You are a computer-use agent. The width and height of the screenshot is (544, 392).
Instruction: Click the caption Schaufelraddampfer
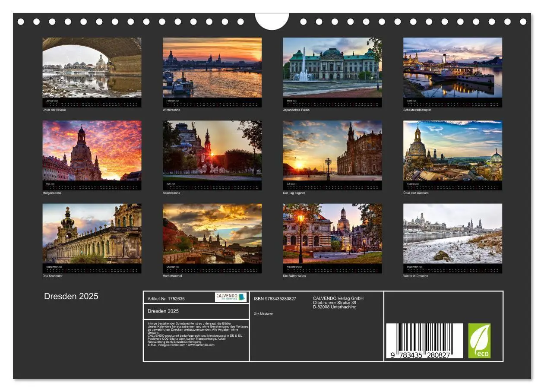(x=417, y=110)
